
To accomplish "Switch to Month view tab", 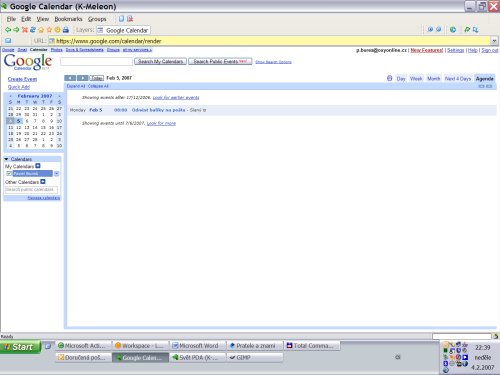I will point(434,79).
